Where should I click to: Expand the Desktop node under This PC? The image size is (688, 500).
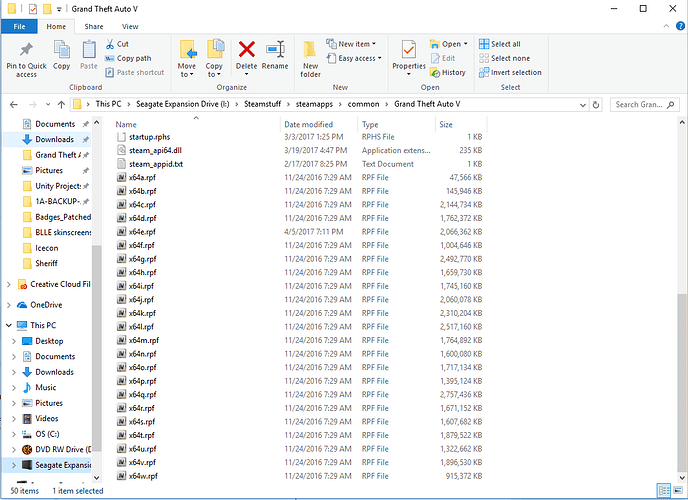pos(14,341)
